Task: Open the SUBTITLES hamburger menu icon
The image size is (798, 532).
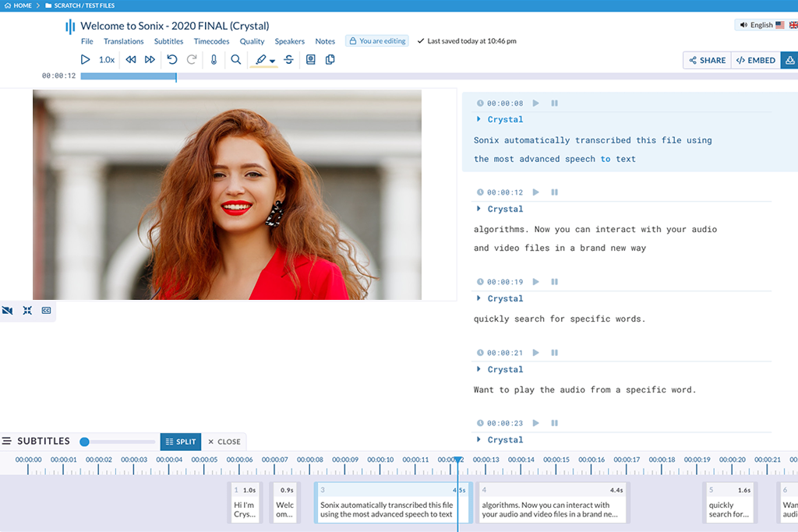Action: 6,441
